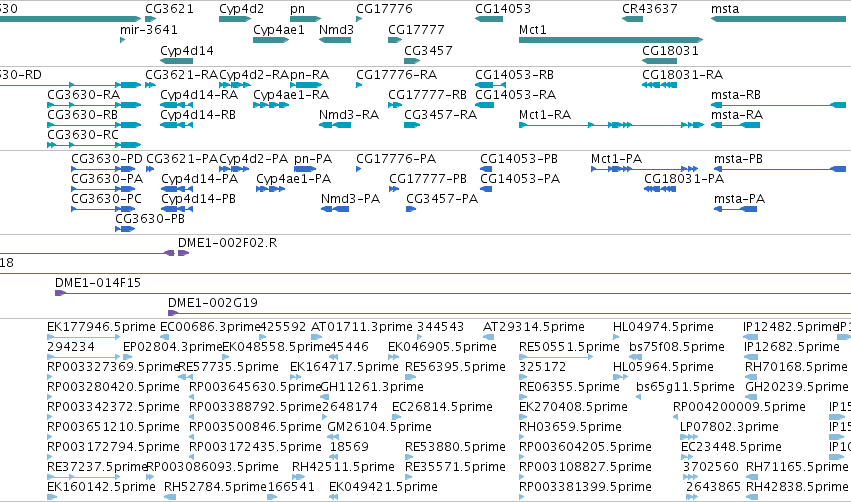The height and width of the screenshot is (502, 851).
Task: Open transcript Cyp4d14-RB
Action: pos(198,115)
